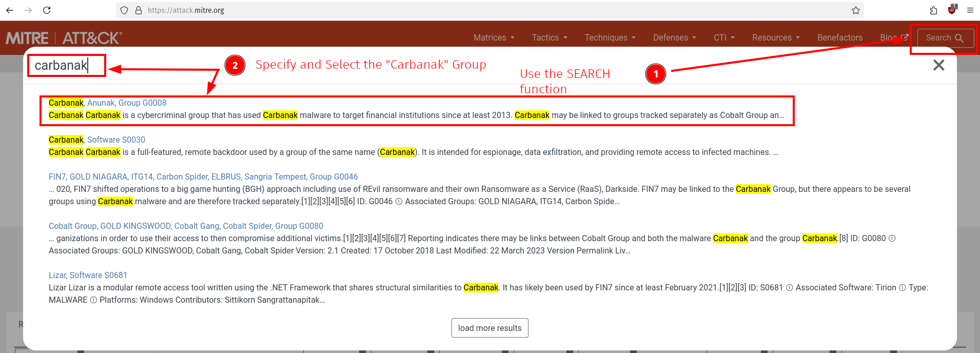Click the Search button in navbar

(945, 38)
